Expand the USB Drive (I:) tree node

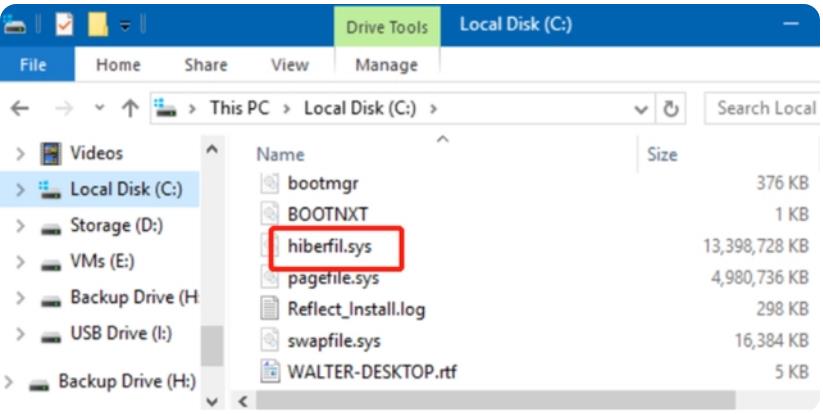pyautogui.click(x=20, y=334)
